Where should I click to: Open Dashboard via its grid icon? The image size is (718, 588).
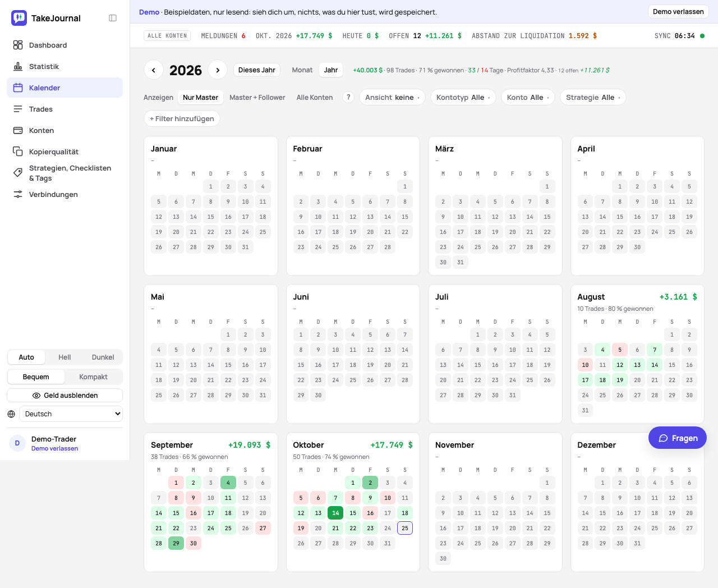tap(18, 45)
